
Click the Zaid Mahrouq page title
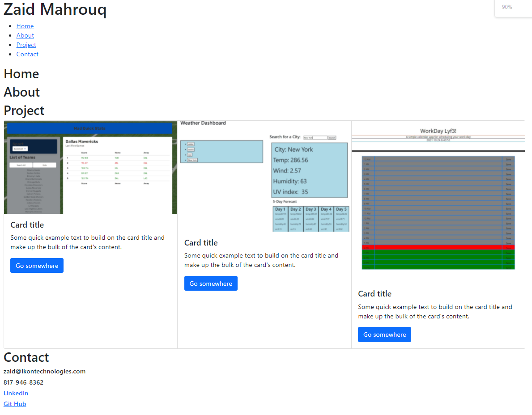(x=55, y=9)
